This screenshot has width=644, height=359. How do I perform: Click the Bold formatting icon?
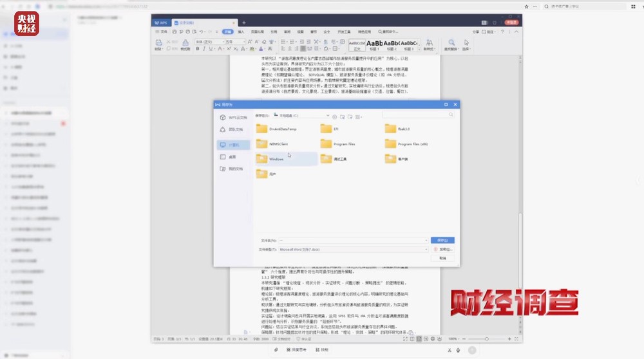198,49
